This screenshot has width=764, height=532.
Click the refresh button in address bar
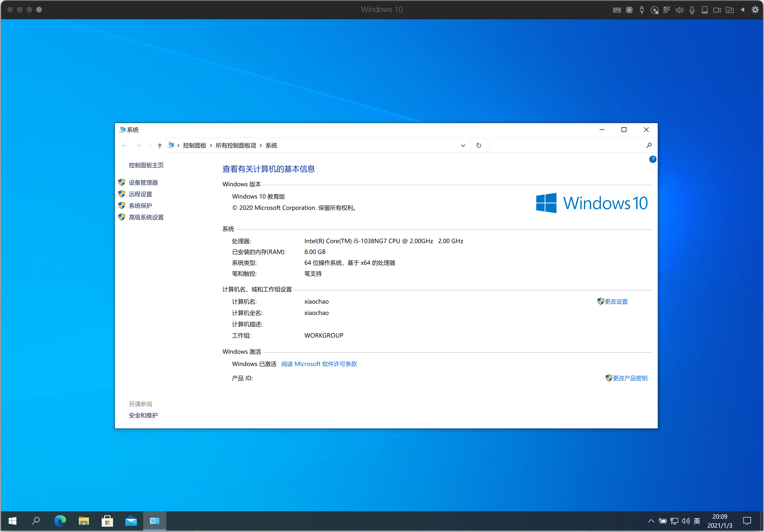(478, 145)
